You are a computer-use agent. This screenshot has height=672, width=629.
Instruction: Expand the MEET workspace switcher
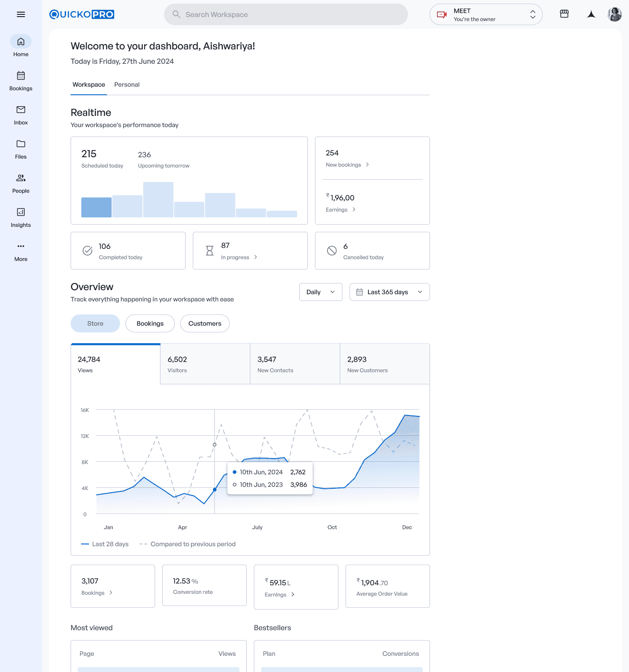click(x=486, y=14)
